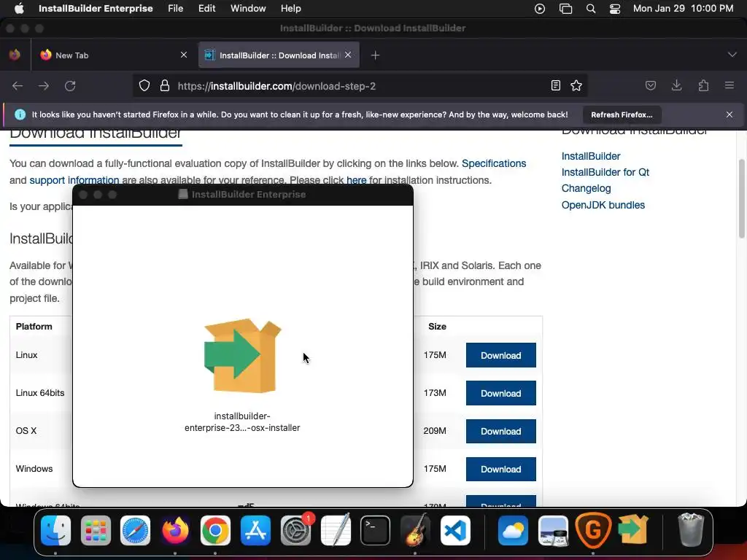Viewport: 747px width, 560px height.
Task: Click the play status icon in menu bar
Action: (540, 8)
